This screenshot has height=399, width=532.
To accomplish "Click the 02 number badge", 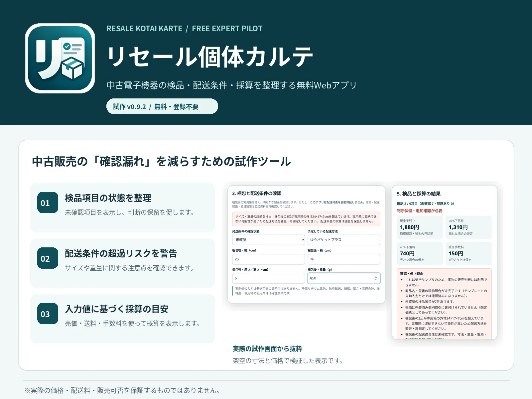I will (48, 258).
